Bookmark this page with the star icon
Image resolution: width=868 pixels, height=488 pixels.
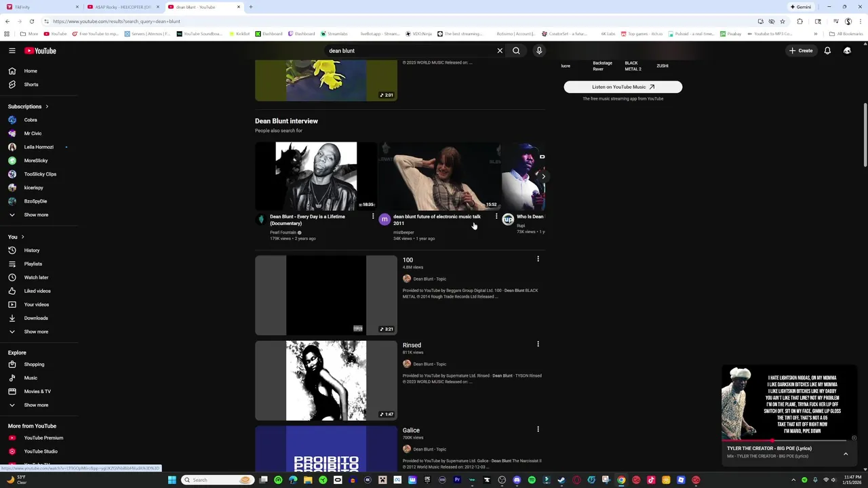coord(782,21)
